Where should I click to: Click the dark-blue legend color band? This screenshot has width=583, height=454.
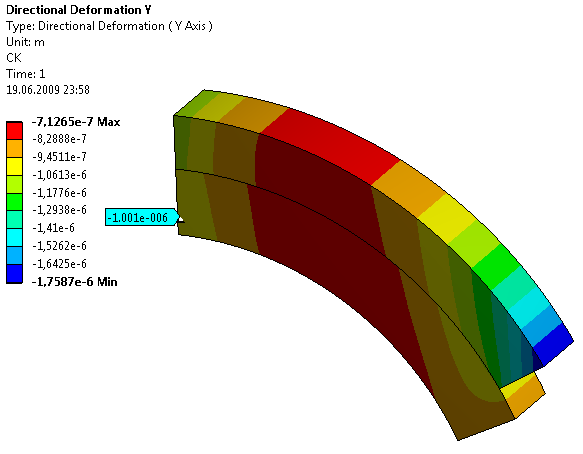(x=15, y=274)
